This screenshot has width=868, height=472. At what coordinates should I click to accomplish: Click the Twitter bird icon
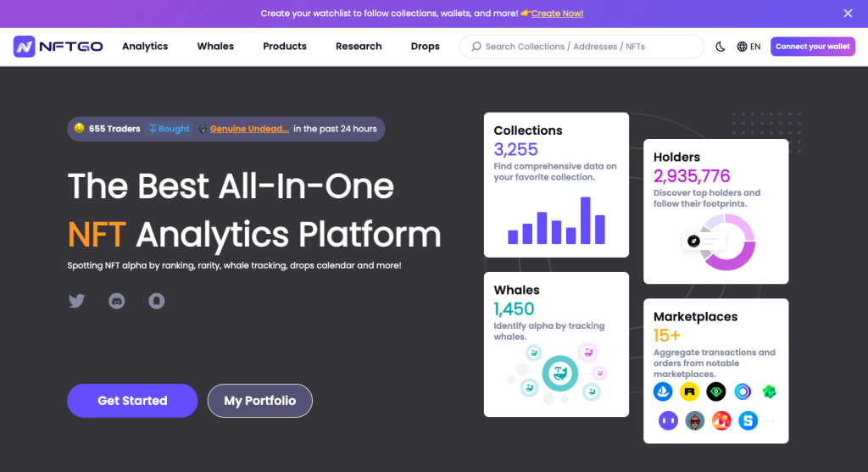coord(76,301)
